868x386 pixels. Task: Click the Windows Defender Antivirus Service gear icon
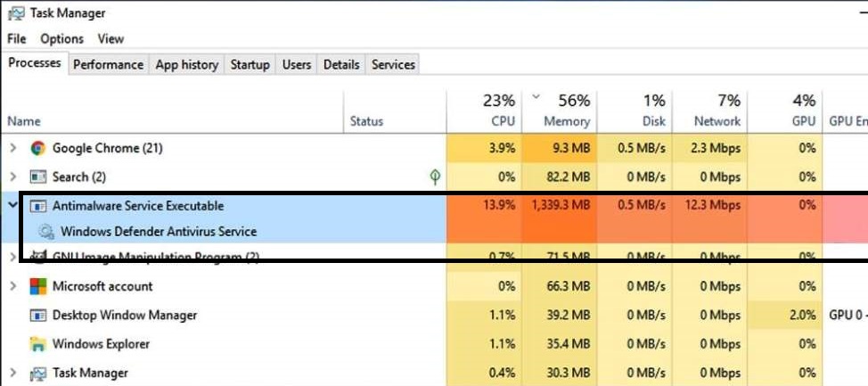(45, 232)
